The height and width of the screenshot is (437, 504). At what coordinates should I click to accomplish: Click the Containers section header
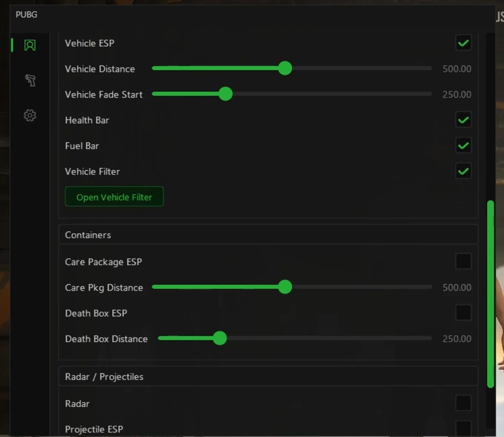268,235
